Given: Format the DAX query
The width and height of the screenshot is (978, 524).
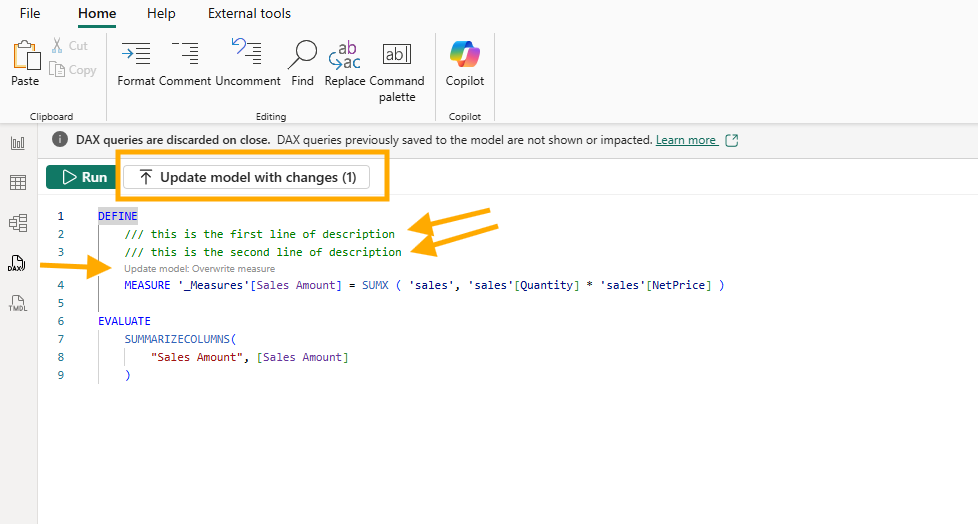Looking at the screenshot, I should [136, 63].
